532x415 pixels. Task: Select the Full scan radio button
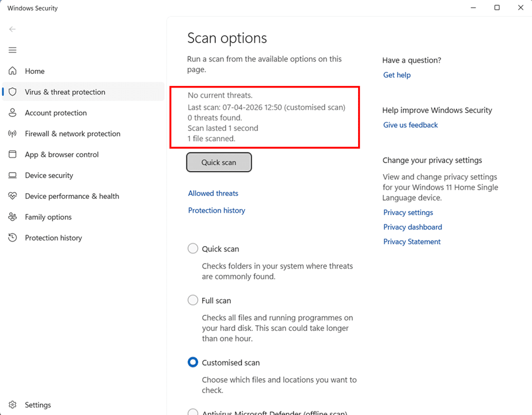(x=193, y=300)
